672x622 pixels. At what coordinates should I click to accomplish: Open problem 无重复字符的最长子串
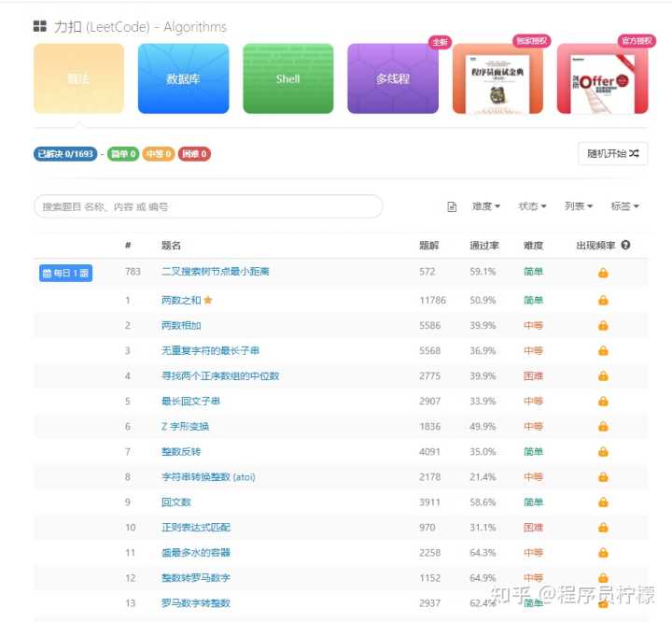(x=210, y=350)
